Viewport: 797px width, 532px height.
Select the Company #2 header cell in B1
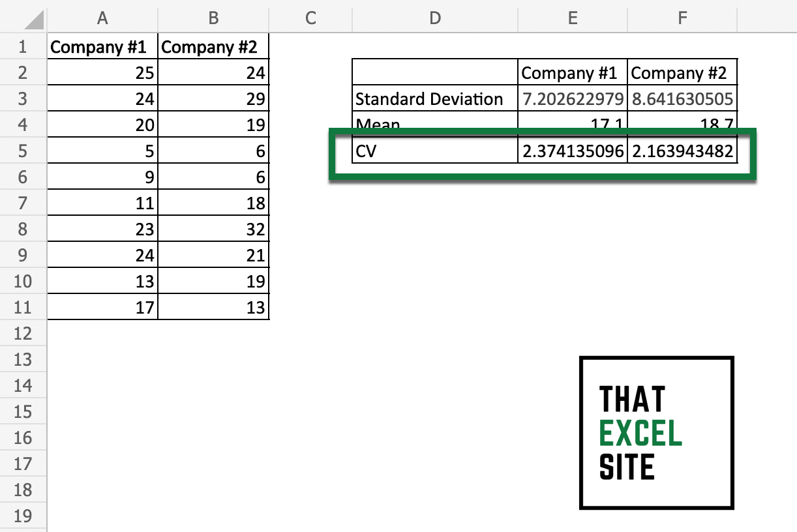click(x=213, y=46)
